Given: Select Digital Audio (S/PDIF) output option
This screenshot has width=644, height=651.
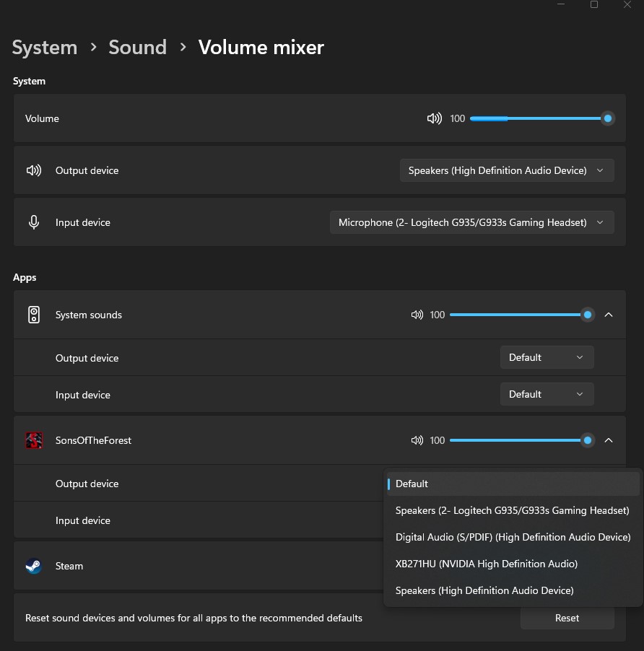Looking at the screenshot, I should [513, 537].
